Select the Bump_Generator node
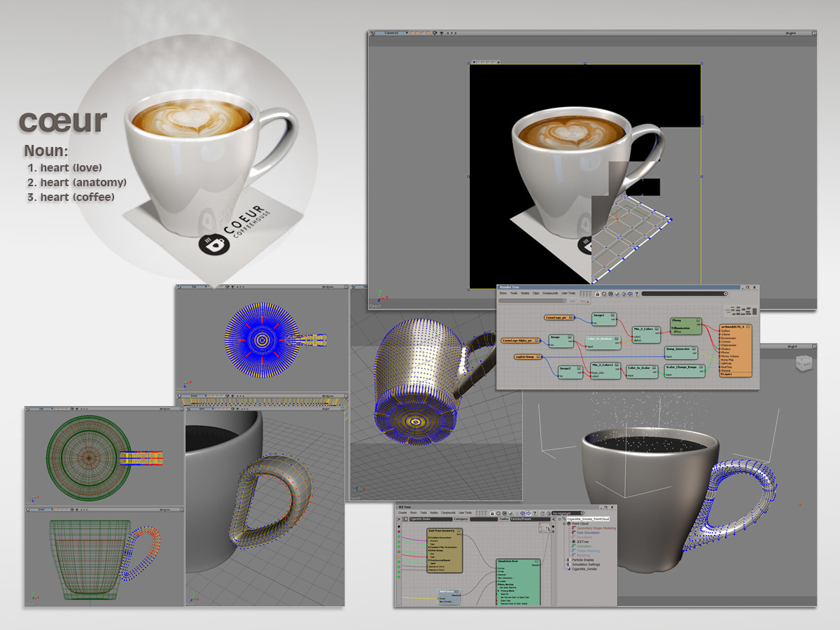 click(x=681, y=353)
